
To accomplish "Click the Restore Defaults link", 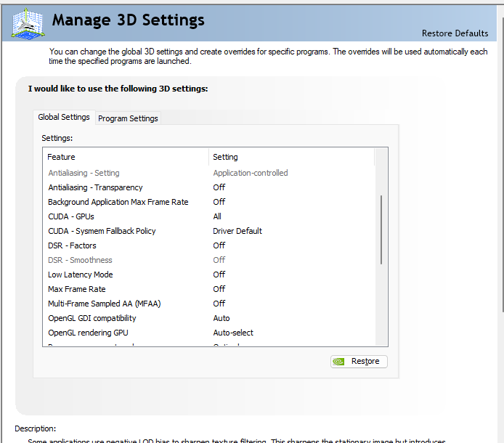I will point(455,33).
